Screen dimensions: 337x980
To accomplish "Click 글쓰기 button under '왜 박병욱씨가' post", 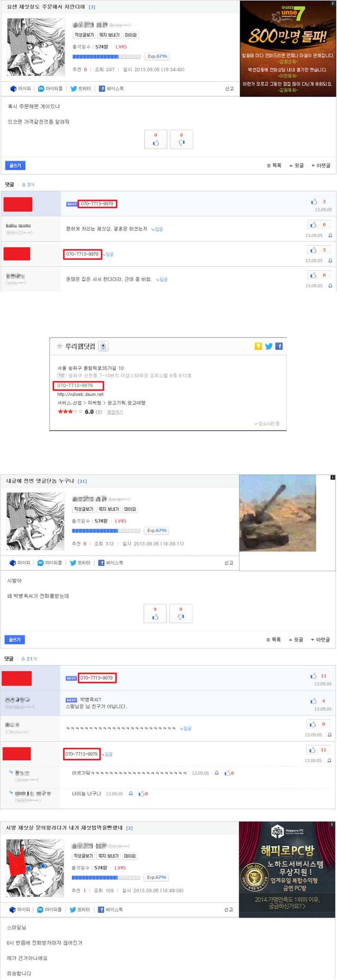I will point(15,640).
